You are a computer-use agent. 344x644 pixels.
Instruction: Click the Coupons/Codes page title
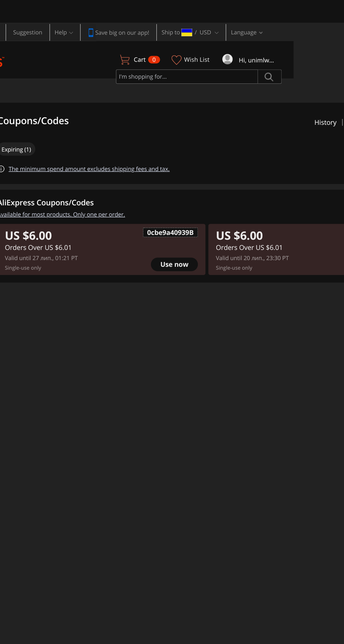(x=34, y=121)
